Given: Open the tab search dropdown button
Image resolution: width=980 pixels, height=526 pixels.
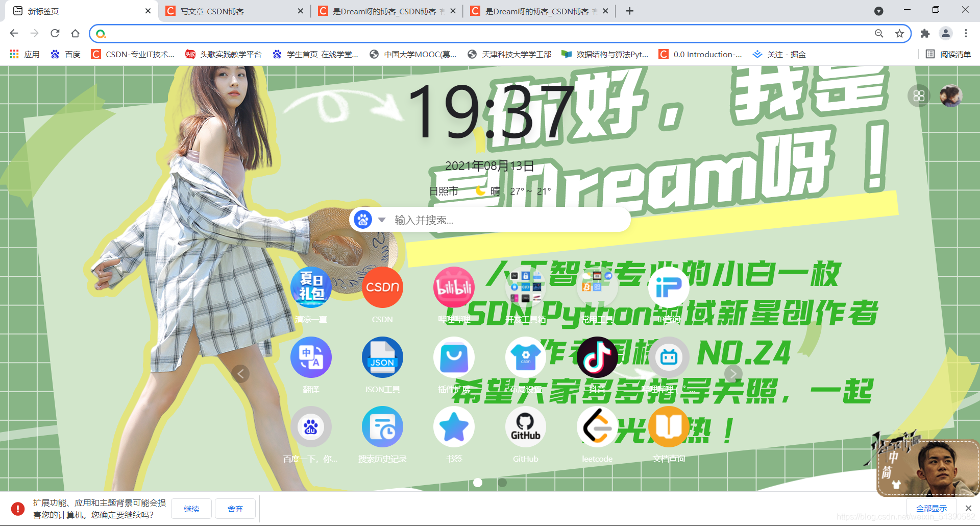Looking at the screenshot, I should pos(878,11).
